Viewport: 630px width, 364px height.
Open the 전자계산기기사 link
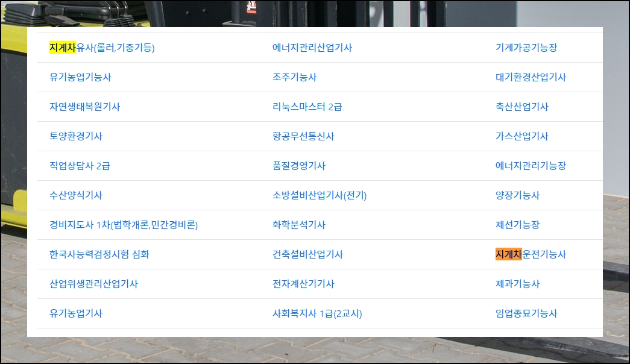[x=303, y=284]
